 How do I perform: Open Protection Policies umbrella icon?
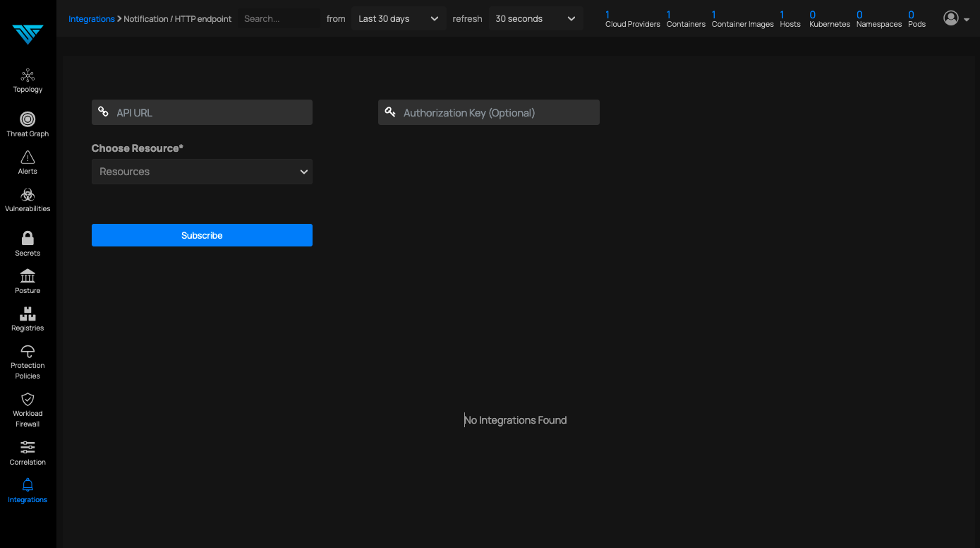click(28, 352)
